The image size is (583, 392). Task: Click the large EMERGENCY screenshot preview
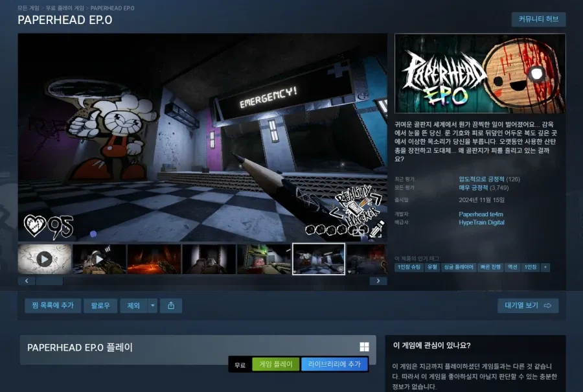pos(202,137)
